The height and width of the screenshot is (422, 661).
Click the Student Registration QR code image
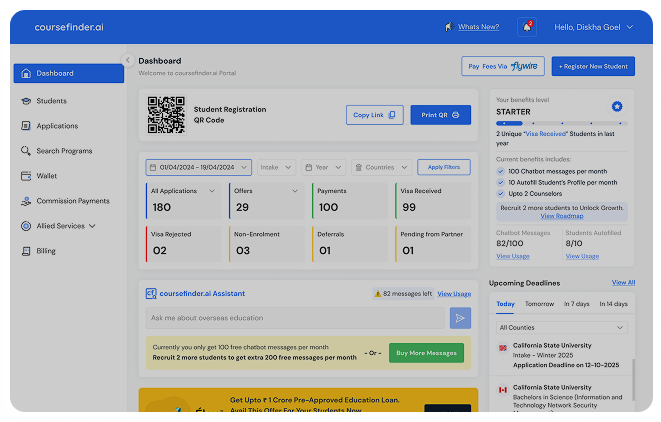tap(166, 115)
